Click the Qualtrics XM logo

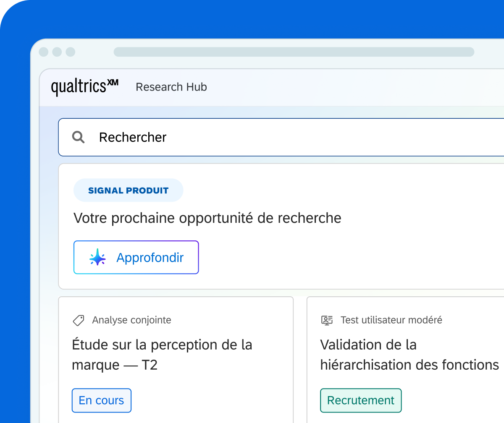(85, 87)
